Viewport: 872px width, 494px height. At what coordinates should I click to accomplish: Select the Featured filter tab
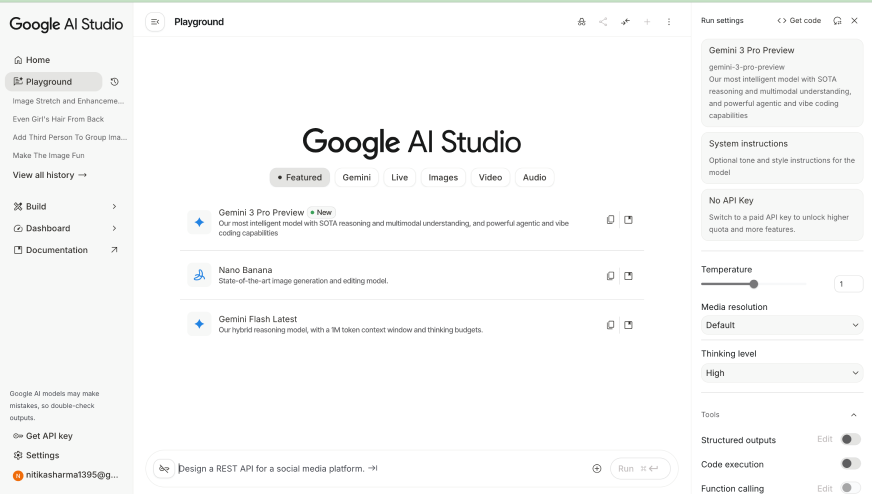coord(300,177)
